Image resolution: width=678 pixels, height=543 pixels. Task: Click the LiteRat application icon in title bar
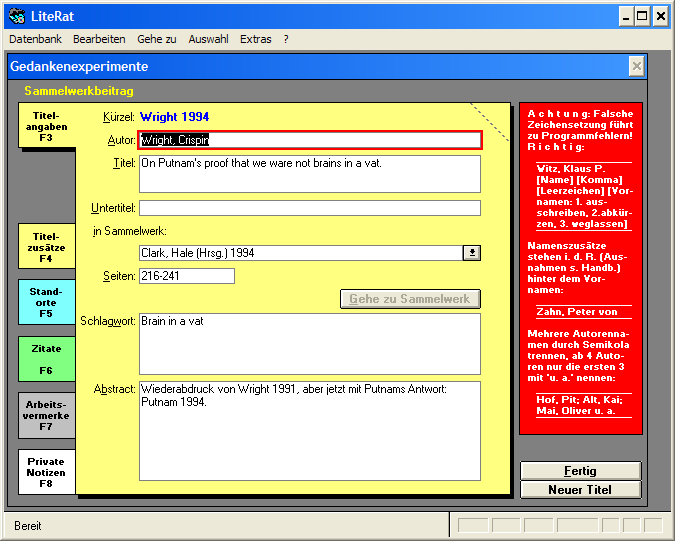click(x=16, y=15)
